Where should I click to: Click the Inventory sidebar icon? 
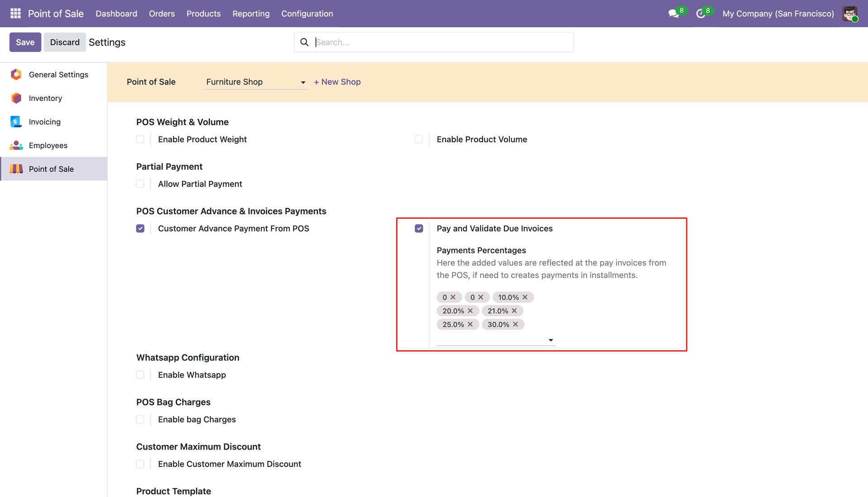pos(16,98)
